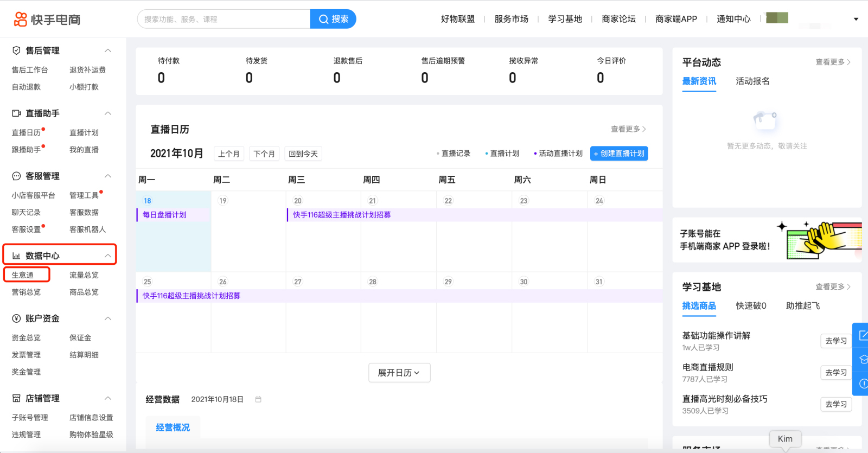Click the edit feedback icon on right floating bar
This screenshot has height=453, width=868.
[863, 336]
